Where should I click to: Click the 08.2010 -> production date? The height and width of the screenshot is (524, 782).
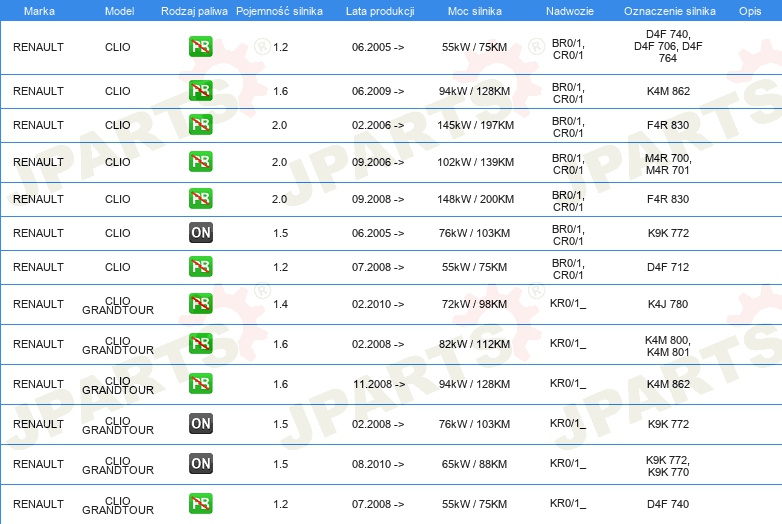[378, 464]
